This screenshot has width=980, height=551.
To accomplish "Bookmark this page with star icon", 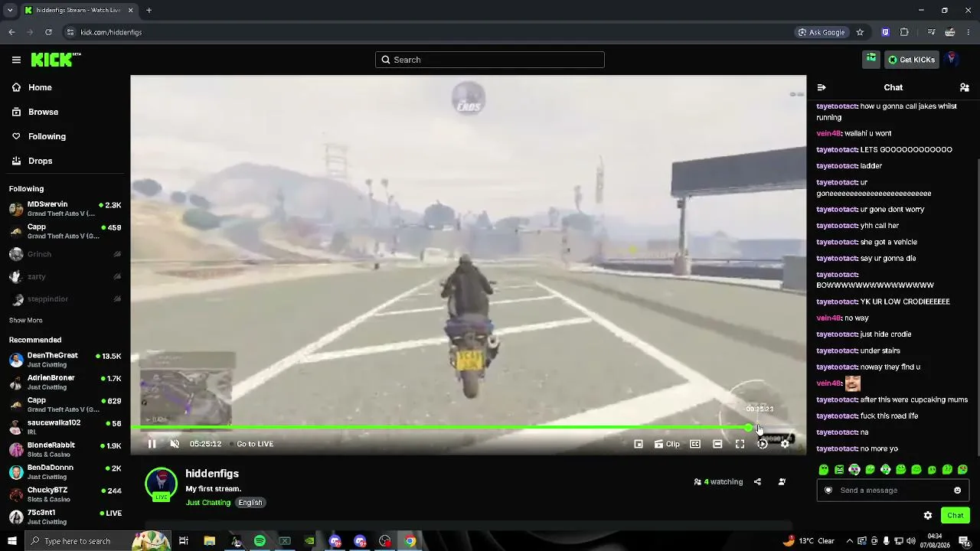I will click(860, 32).
